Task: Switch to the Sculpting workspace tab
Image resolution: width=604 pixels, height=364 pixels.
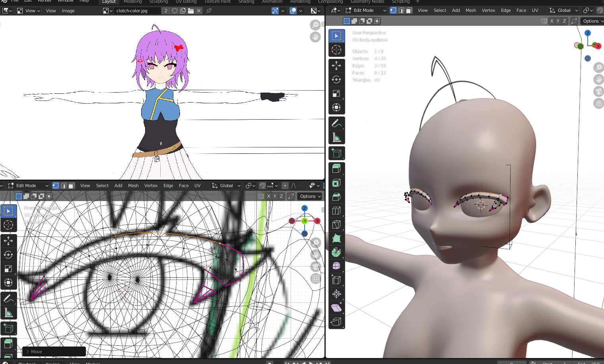Action: coord(159,2)
